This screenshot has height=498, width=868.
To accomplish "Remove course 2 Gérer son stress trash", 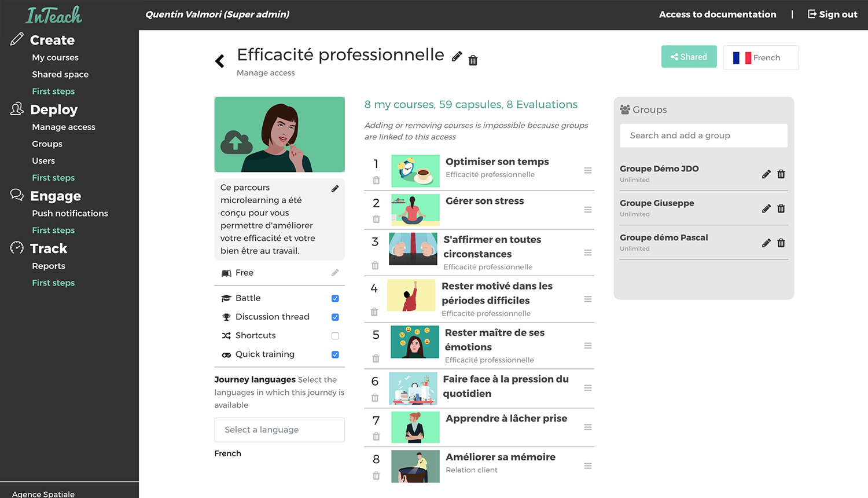I will pos(376,219).
